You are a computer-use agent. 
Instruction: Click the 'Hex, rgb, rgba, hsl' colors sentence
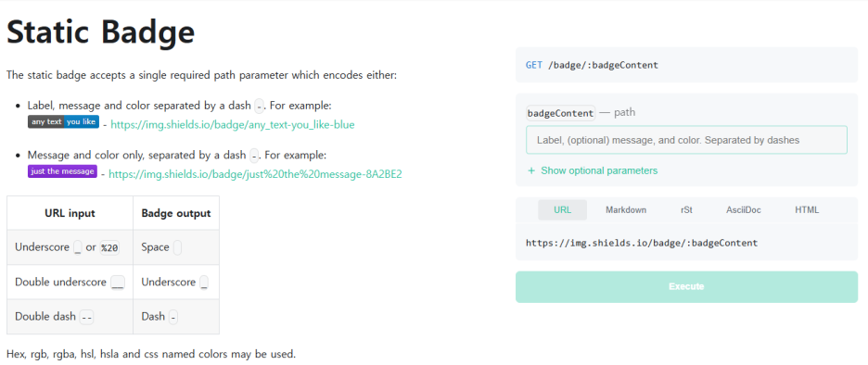tap(151, 354)
